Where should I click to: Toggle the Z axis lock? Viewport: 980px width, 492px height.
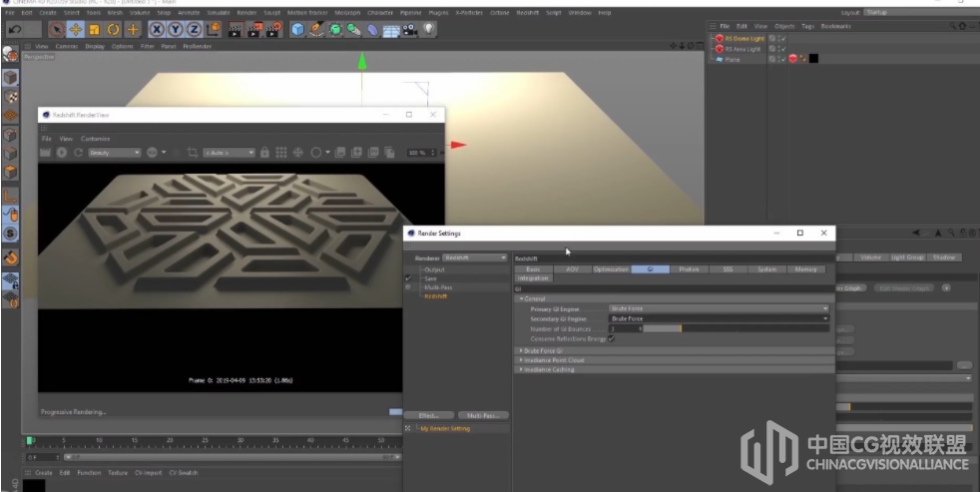click(x=195, y=29)
